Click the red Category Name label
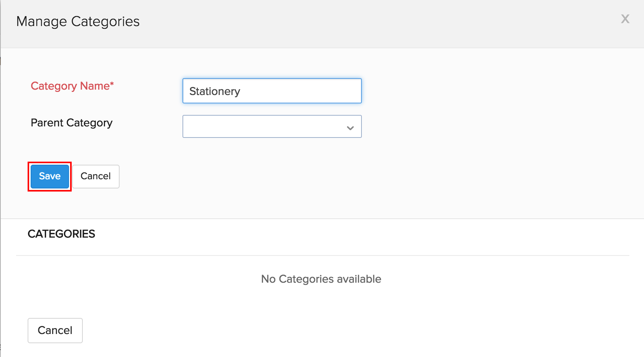This screenshot has width=644, height=357. point(70,86)
